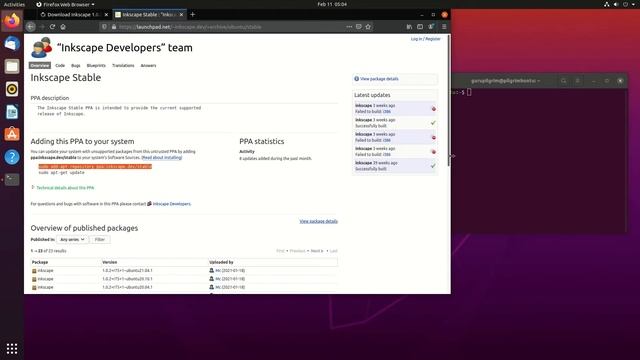Expand Technical details about this PPA
The height and width of the screenshot is (360, 640).
click(x=65, y=188)
